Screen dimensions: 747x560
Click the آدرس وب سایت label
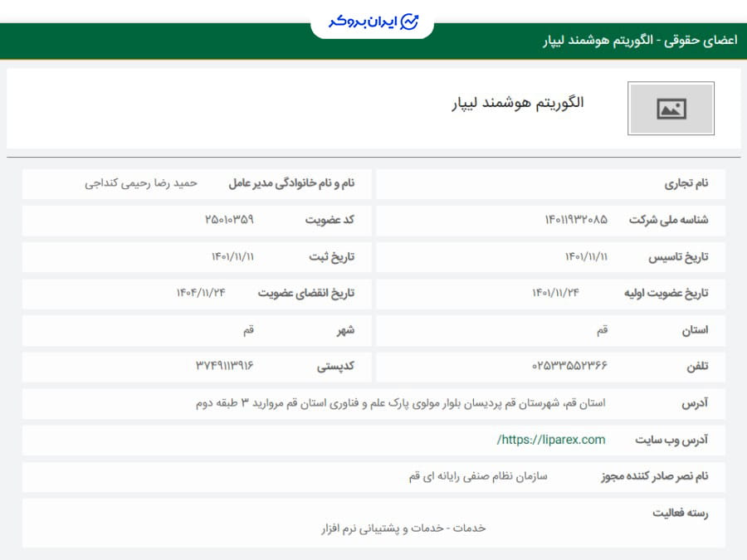coord(671,440)
